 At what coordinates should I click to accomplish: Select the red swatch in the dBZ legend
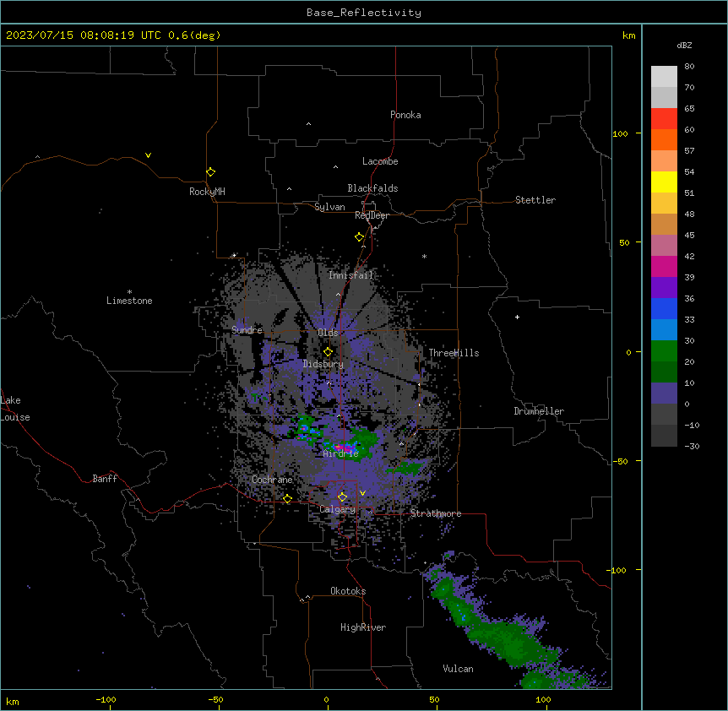[664, 119]
